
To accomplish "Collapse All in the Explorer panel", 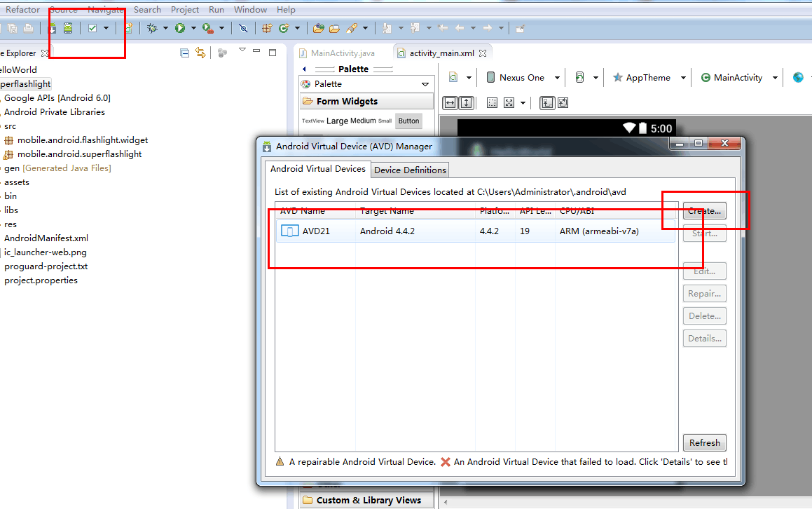I will pyautogui.click(x=184, y=53).
